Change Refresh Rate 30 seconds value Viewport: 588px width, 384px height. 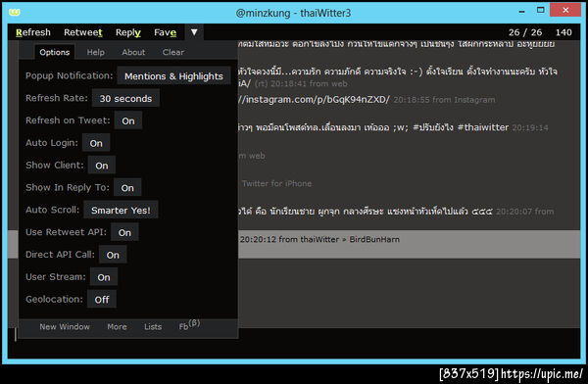[125, 99]
